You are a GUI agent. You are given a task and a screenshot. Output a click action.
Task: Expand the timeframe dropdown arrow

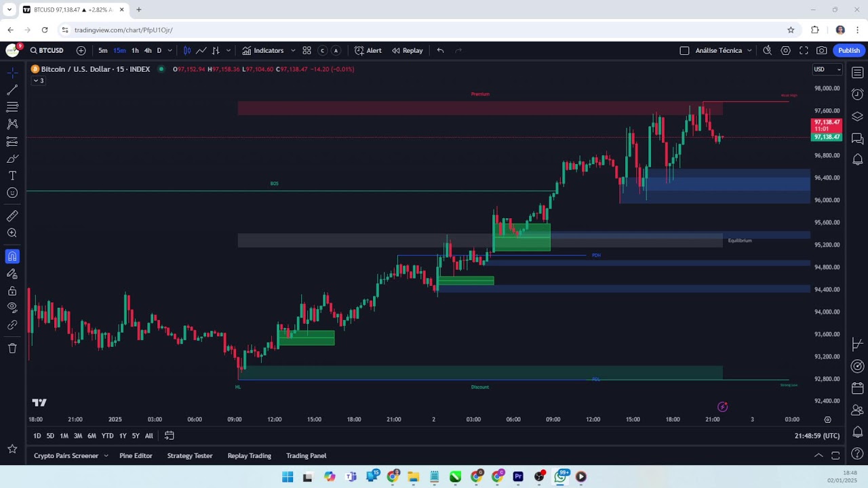click(x=170, y=50)
